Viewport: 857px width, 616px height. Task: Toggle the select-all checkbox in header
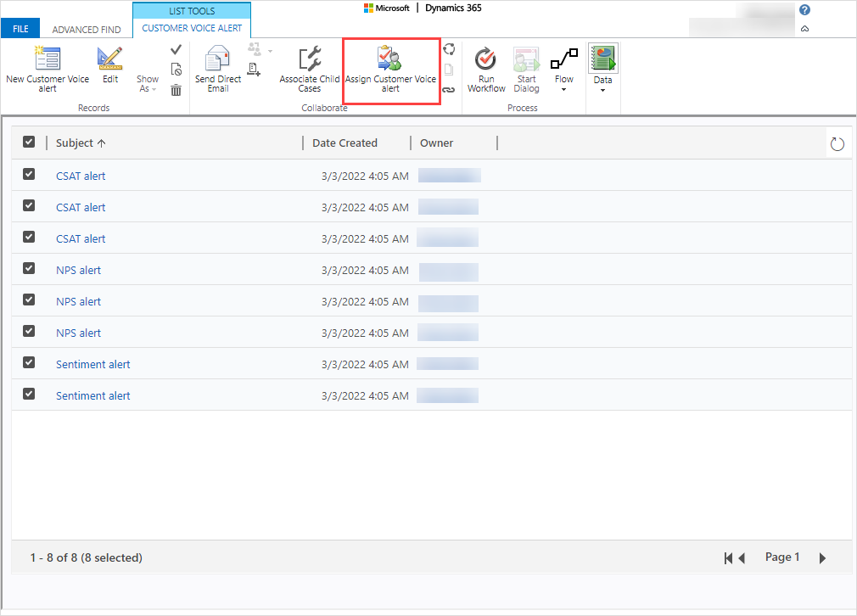point(29,142)
